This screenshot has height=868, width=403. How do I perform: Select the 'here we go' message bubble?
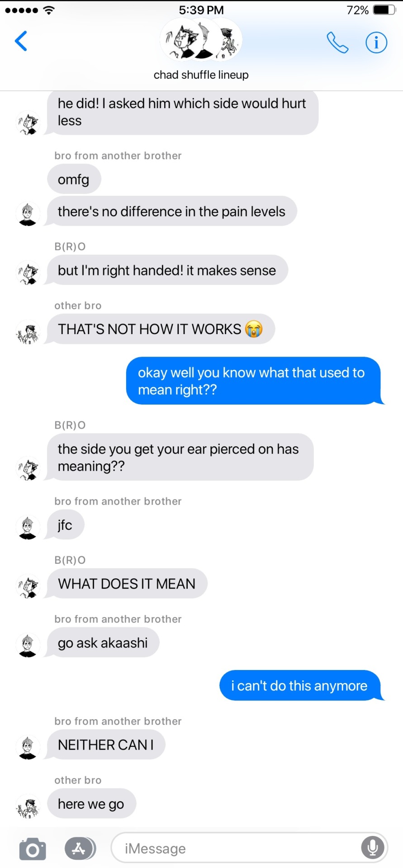[91, 803]
